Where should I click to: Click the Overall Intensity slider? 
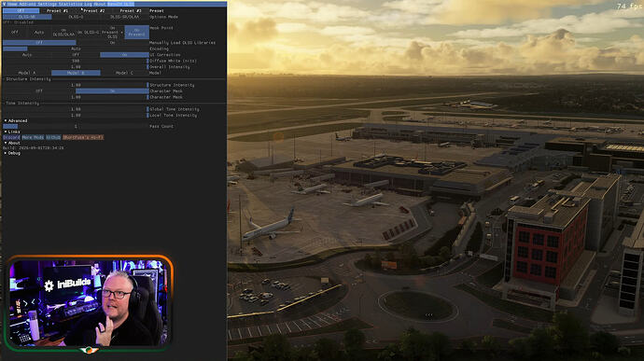tap(76, 66)
